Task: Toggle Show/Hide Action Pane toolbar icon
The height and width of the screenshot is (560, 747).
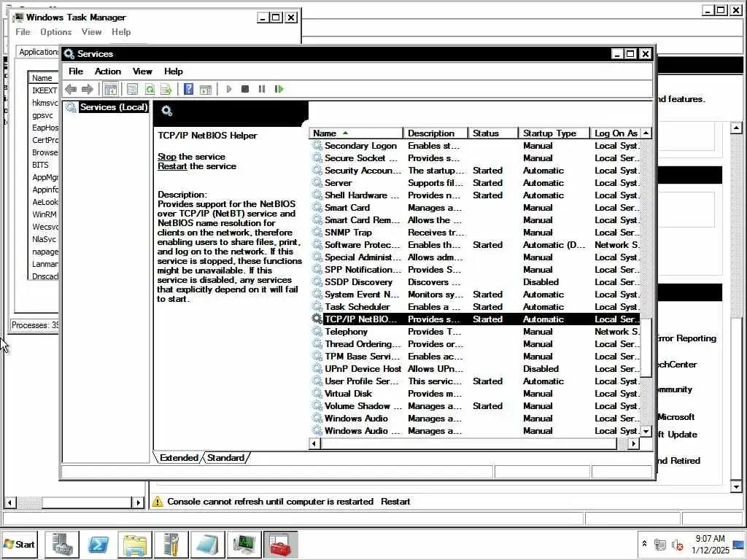Action: [x=205, y=89]
